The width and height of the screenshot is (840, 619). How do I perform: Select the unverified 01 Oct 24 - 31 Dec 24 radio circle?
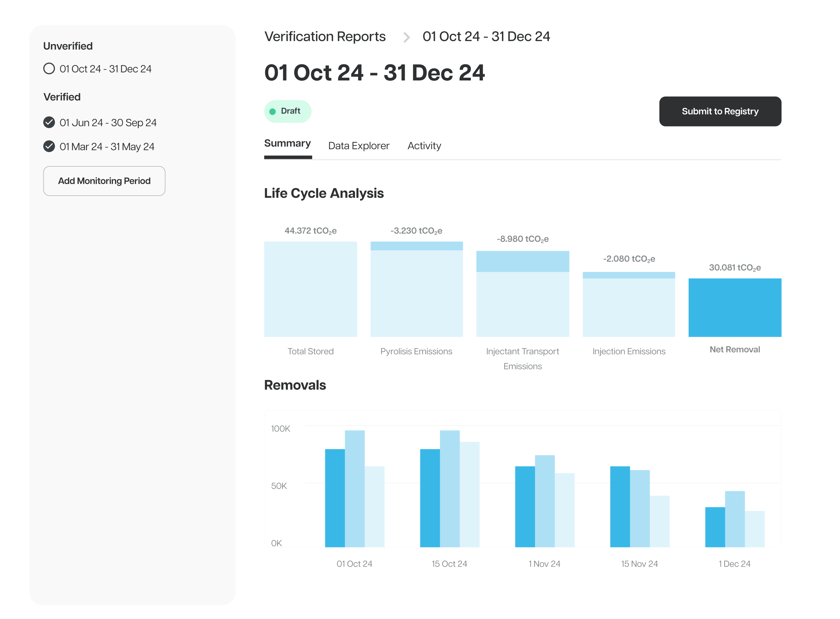49,68
